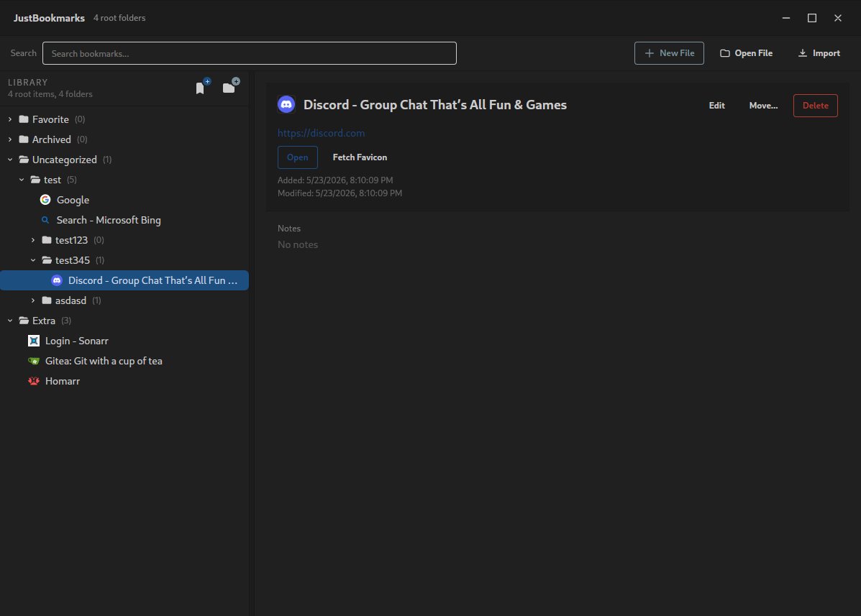The image size is (861, 616).
Task: Collapse the Extra folder chevron
Action: click(10, 321)
